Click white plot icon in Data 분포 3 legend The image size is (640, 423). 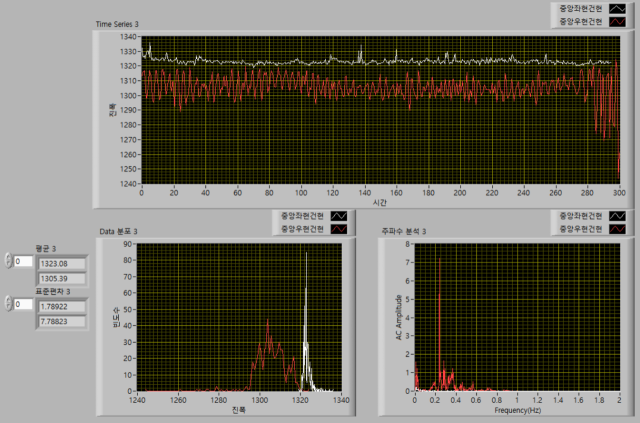[340, 215]
